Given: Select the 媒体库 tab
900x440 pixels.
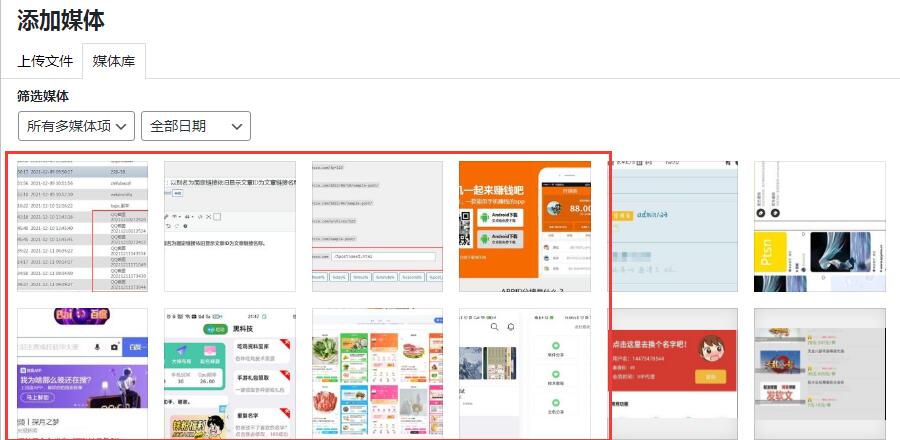Looking at the screenshot, I should 114,61.
